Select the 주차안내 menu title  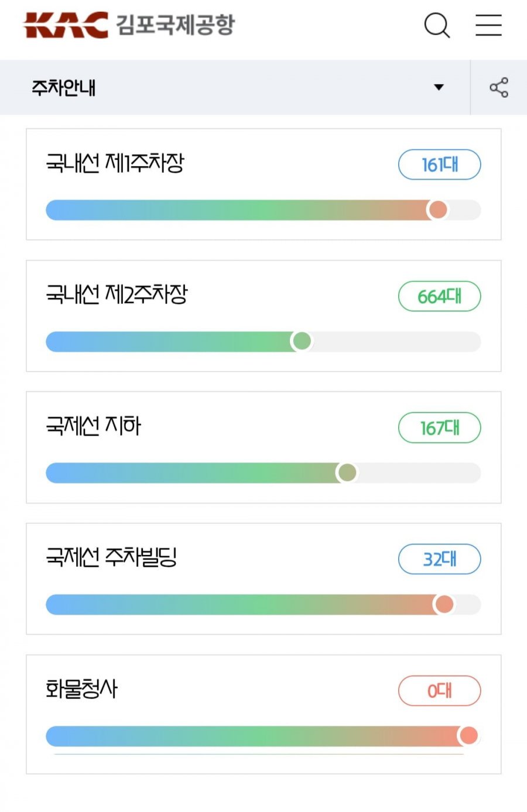63,88
